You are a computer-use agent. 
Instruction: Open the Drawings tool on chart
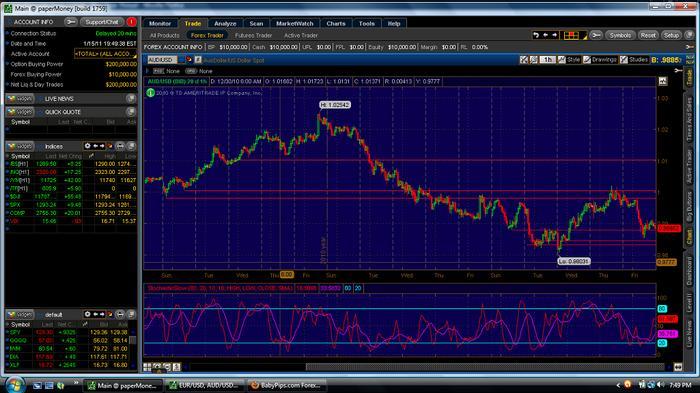(600, 59)
